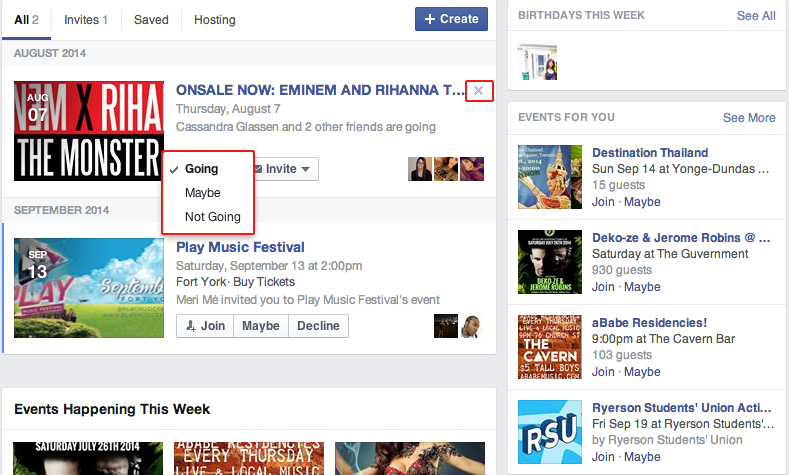View last friend's photo going to Monster Tour
The image size is (789, 475).
pyautogui.click(x=472, y=169)
